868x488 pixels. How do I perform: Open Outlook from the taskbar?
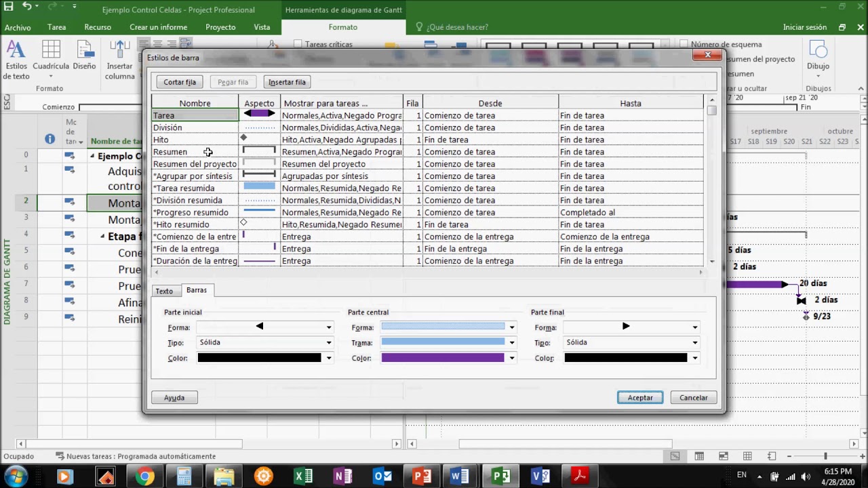382,476
